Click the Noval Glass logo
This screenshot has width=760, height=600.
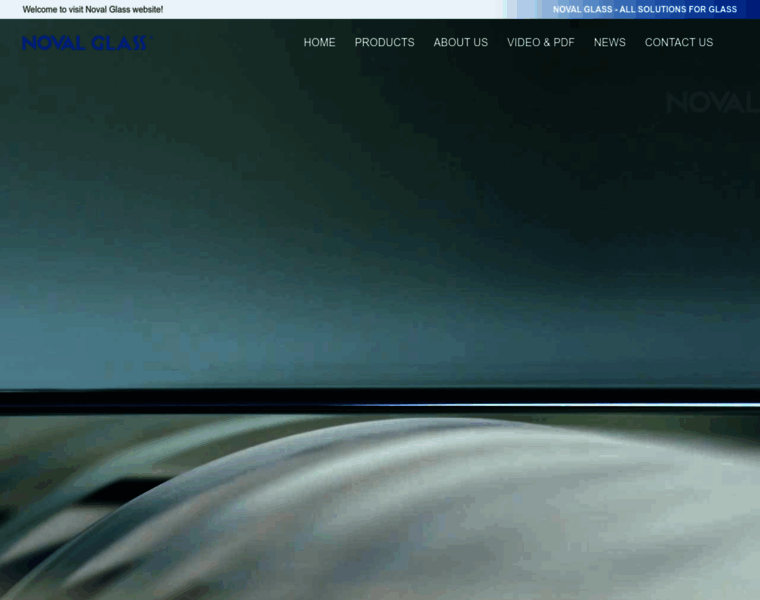click(x=88, y=43)
